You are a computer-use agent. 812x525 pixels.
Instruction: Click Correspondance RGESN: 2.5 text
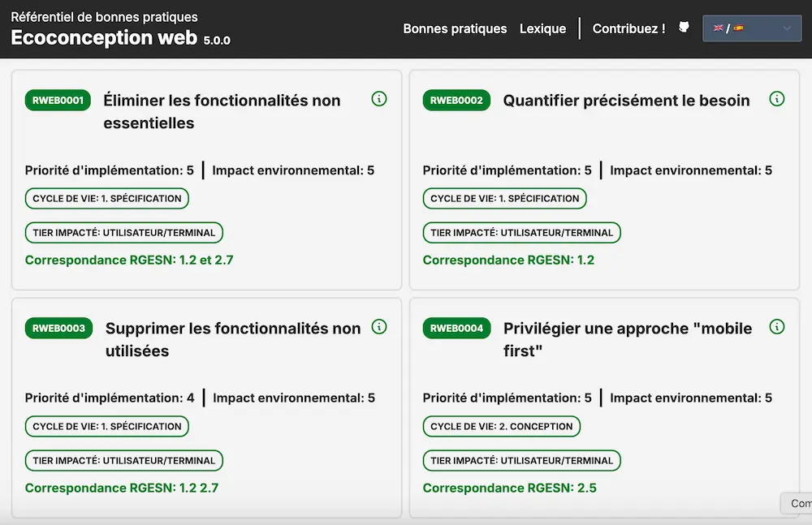point(510,488)
